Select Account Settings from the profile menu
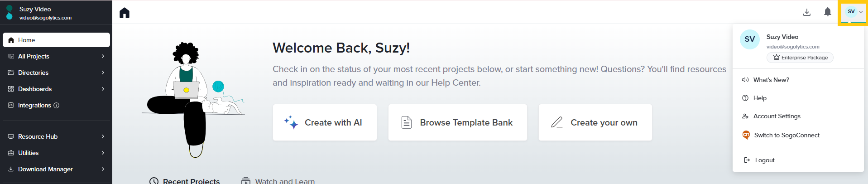This screenshot has height=184, width=868. tap(777, 116)
